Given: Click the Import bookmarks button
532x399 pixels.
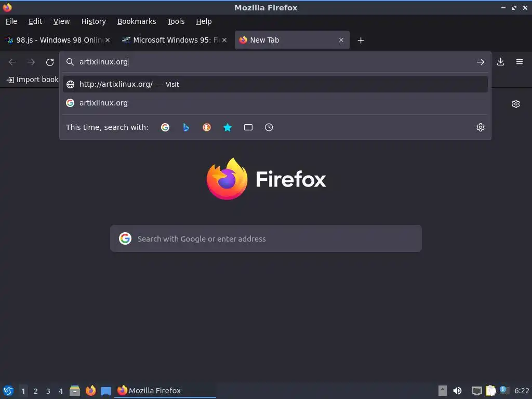Looking at the screenshot, I should point(33,79).
